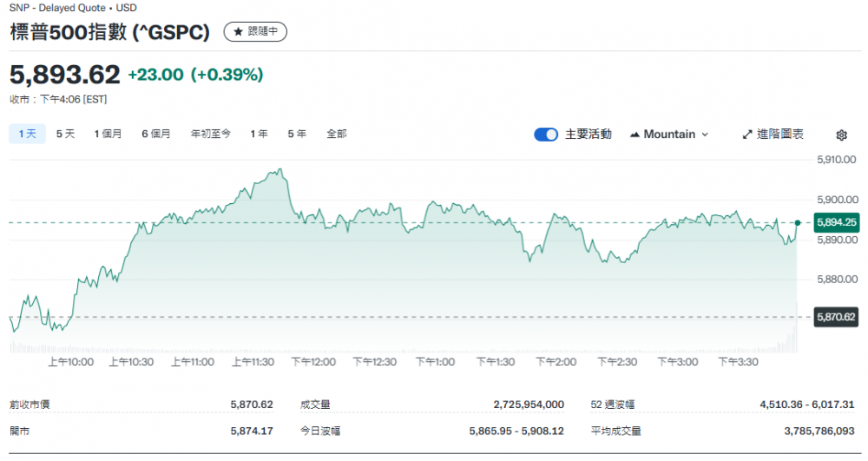This screenshot has width=868, height=461.
Task: Click the mountain chart type icon
Action: coord(635,135)
